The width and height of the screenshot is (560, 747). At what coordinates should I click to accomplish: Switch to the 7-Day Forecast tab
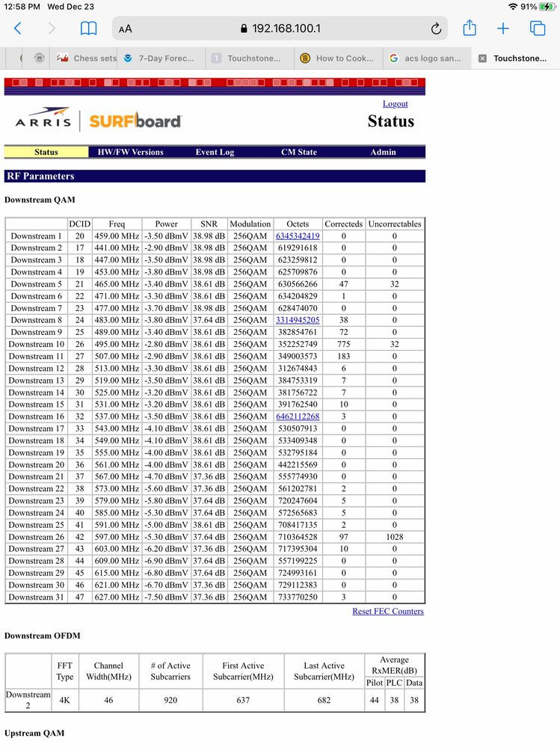click(159, 58)
